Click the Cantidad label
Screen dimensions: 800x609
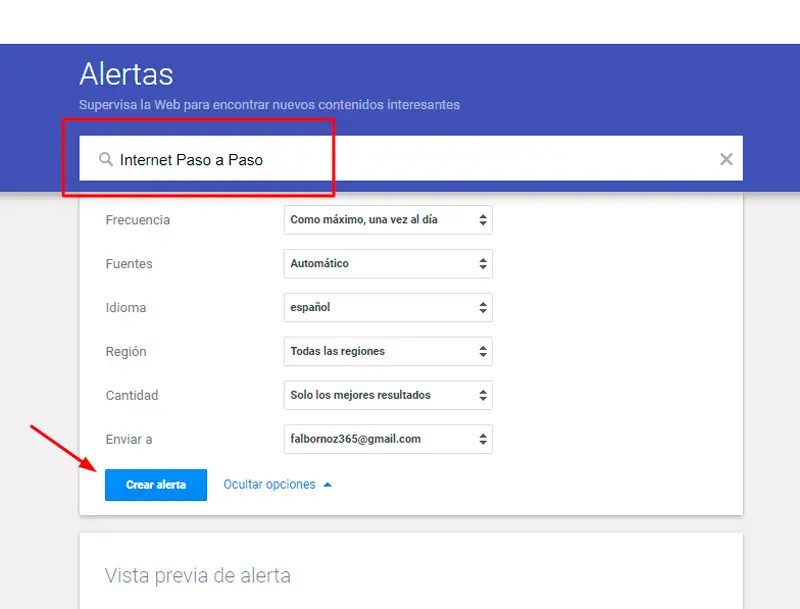pos(132,395)
